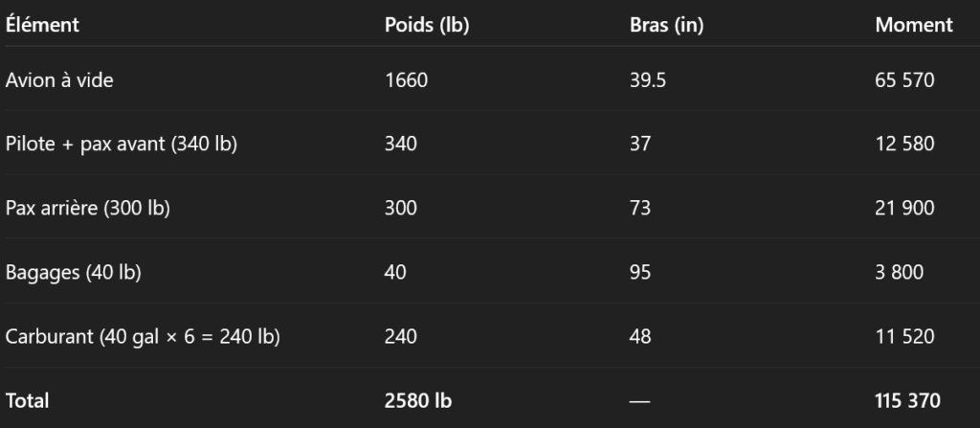Click the 65 570 moment cell
Screen dimensions: 980x428
point(904,80)
